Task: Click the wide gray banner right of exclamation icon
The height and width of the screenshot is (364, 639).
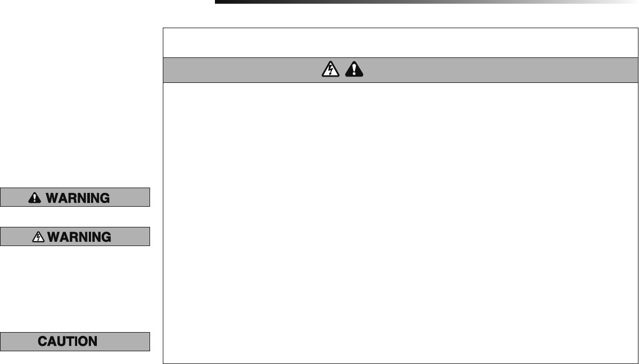Action: point(500,70)
